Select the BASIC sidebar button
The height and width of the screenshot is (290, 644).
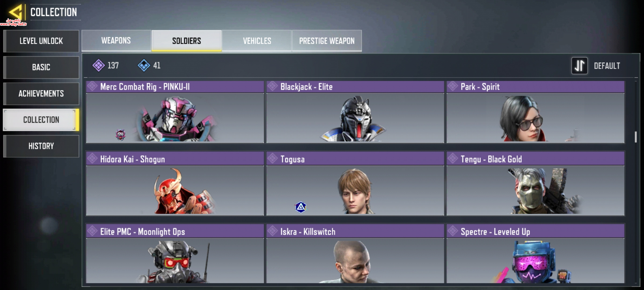click(x=41, y=67)
